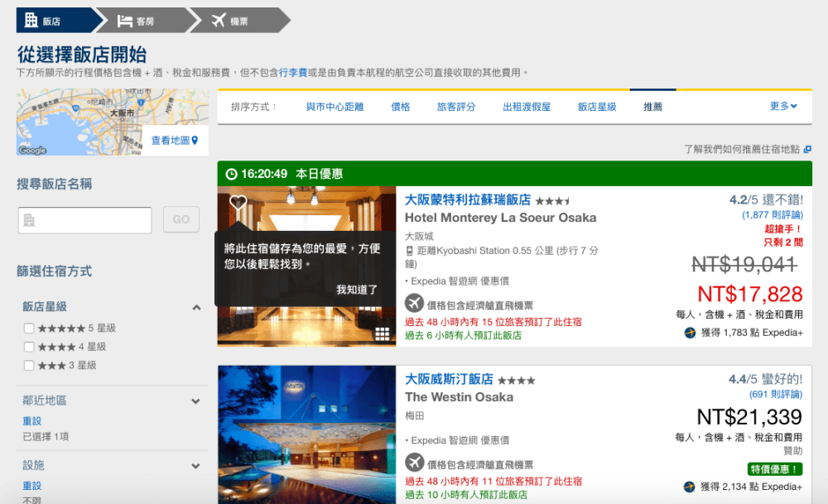Click the train station icon before 距離Kyobashi Station
The image size is (828, 504).
click(x=409, y=251)
